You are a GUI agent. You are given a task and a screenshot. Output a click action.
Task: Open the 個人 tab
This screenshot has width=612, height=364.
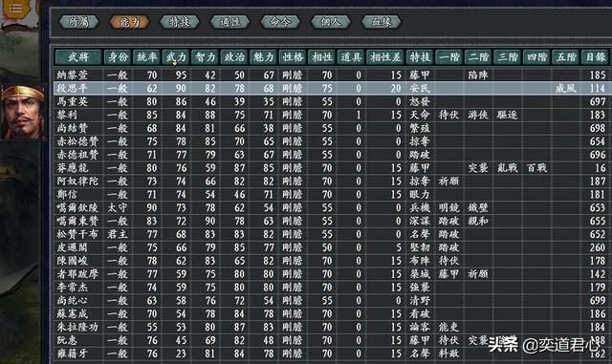[x=331, y=22]
